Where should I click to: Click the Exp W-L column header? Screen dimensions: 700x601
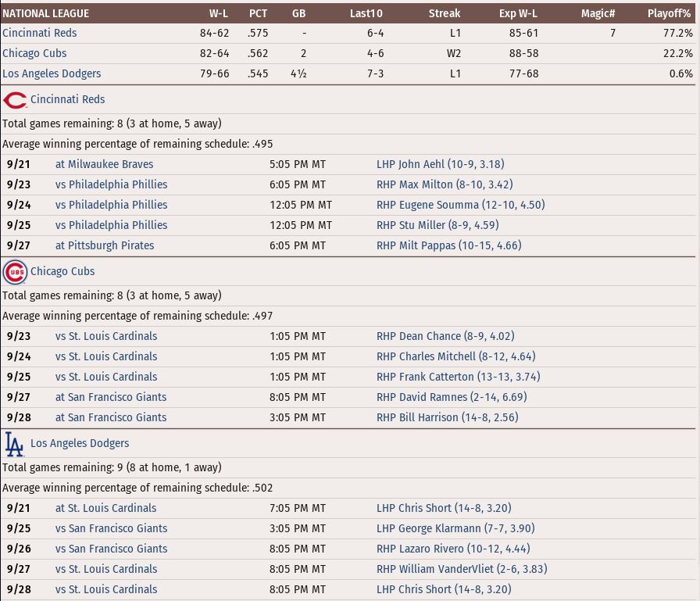pyautogui.click(x=518, y=13)
